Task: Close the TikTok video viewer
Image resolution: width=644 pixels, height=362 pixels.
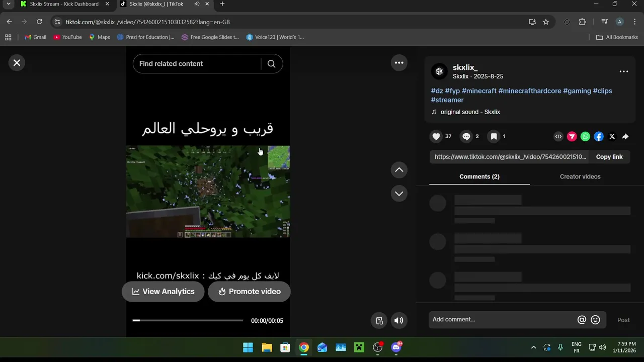Action: (x=17, y=63)
